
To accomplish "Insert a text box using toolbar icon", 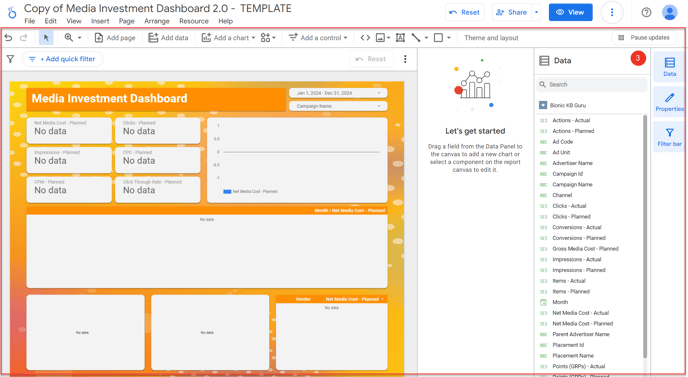I will [400, 38].
